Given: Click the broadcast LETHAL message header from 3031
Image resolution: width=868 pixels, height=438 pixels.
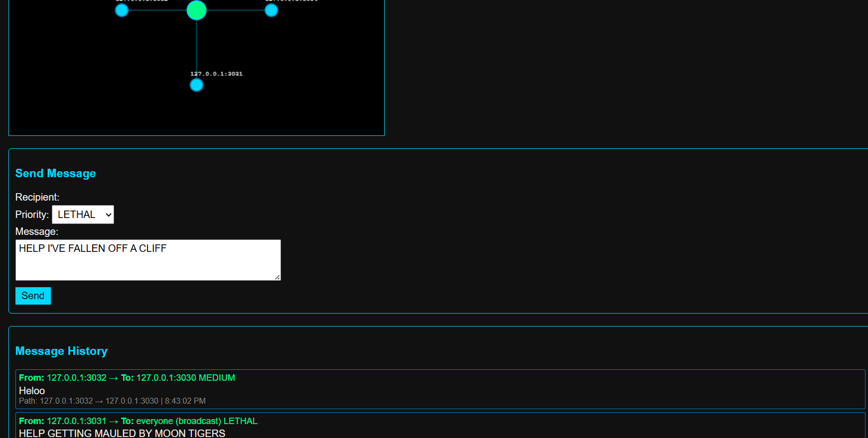Looking at the screenshot, I should click(x=138, y=421).
